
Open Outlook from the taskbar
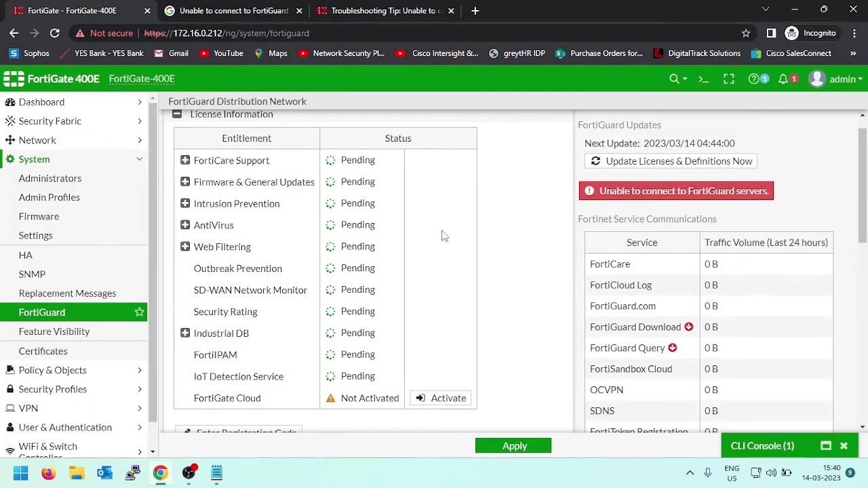tap(104, 473)
